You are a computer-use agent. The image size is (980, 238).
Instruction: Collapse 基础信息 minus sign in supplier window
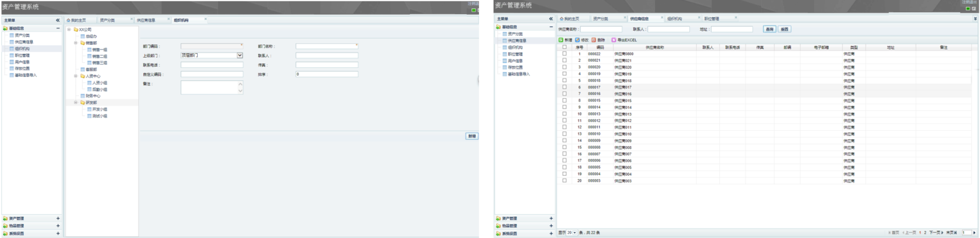click(551, 27)
